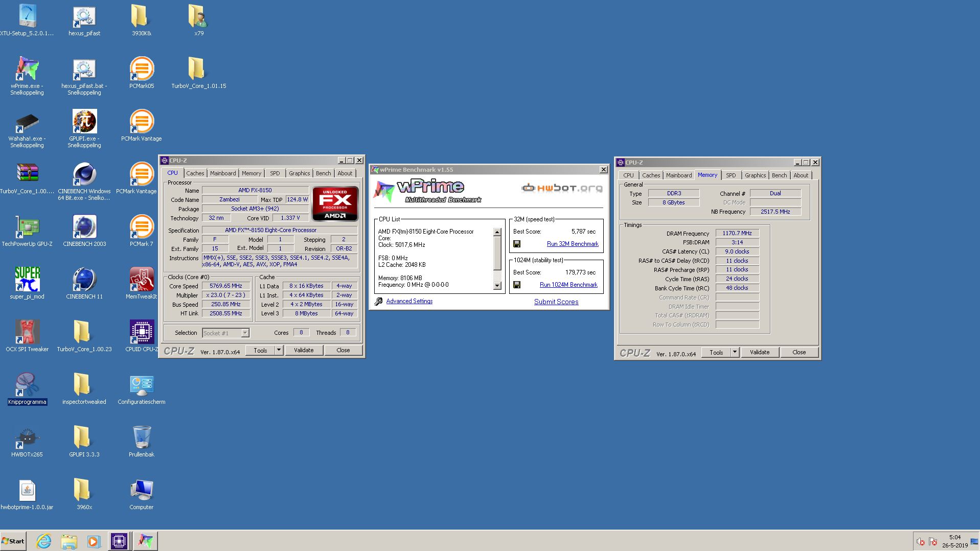Click Validate in the Memory CPU-Z window

tap(759, 352)
